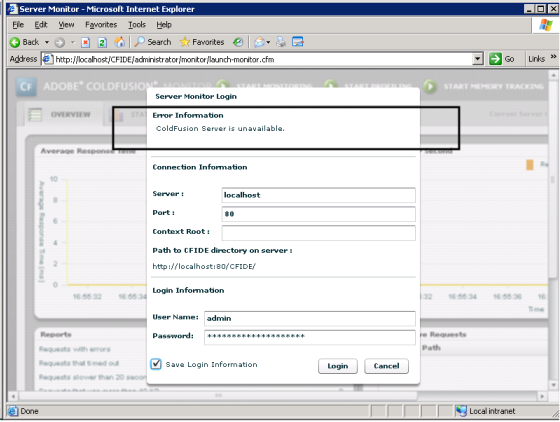The height and width of the screenshot is (422, 560).
Task: Click the Start Monitoring play icon
Action: click(x=222, y=86)
